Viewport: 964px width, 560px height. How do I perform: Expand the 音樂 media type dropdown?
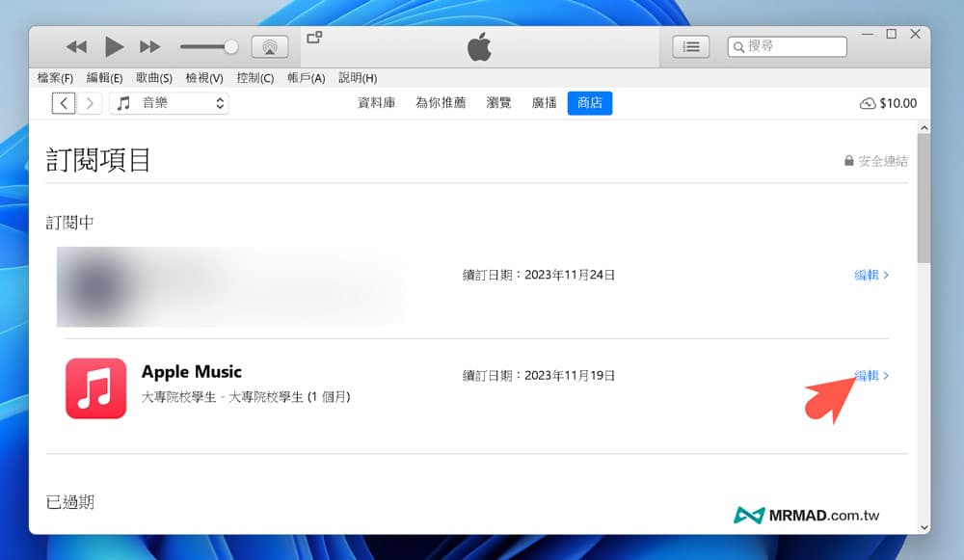[x=169, y=103]
